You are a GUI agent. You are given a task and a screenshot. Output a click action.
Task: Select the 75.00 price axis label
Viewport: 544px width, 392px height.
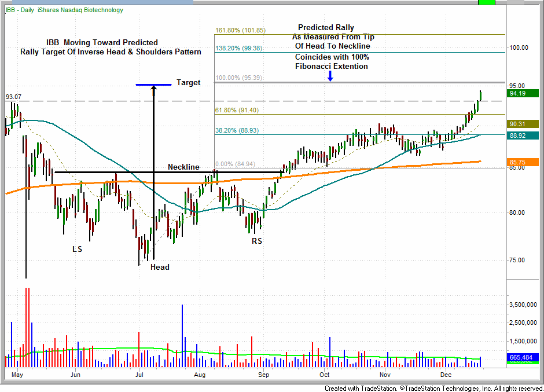click(x=517, y=260)
